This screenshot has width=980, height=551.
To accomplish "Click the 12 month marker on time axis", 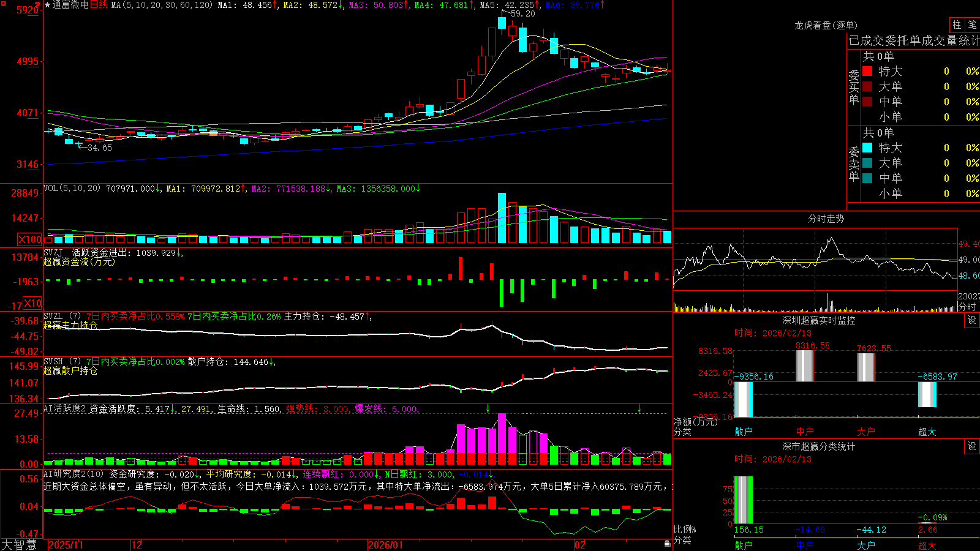I will point(137,545).
